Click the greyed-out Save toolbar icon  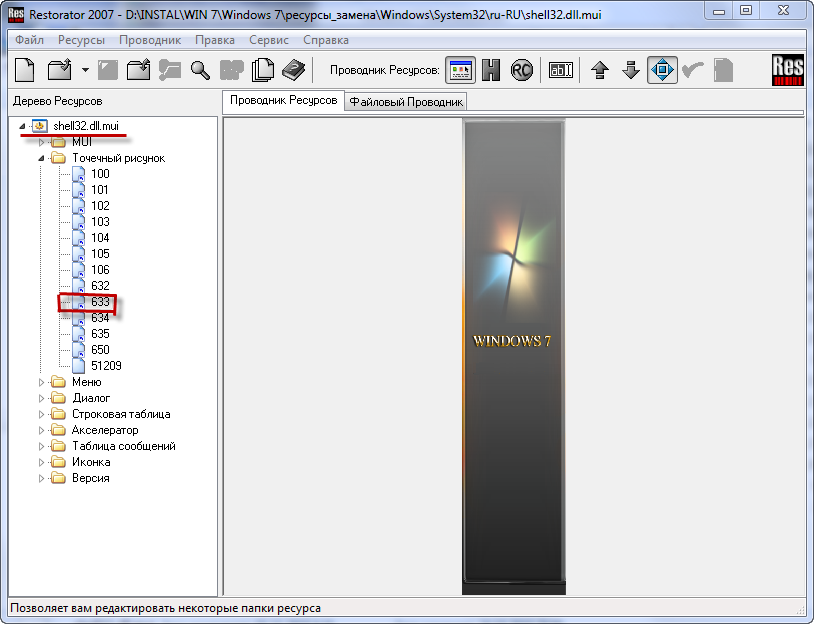(108, 70)
